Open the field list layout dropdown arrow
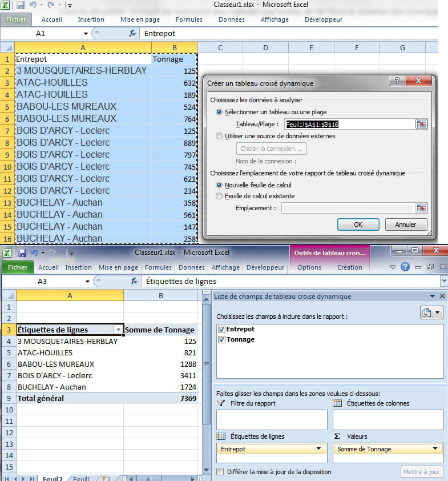 [x=438, y=312]
